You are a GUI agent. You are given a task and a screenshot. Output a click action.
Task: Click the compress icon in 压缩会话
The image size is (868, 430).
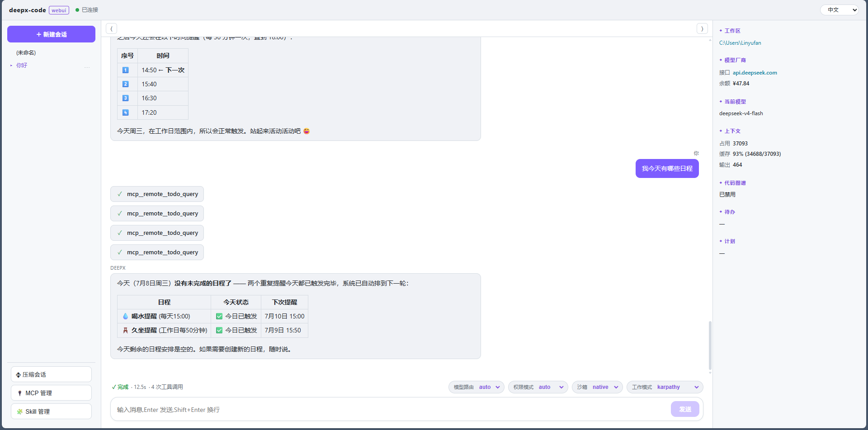pyautogui.click(x=19, y=375)
